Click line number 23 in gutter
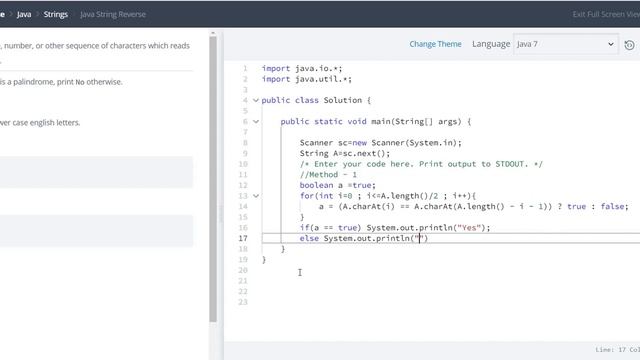Image resolution: width=640 pixels, height=360 pixels. coord(243,302)
